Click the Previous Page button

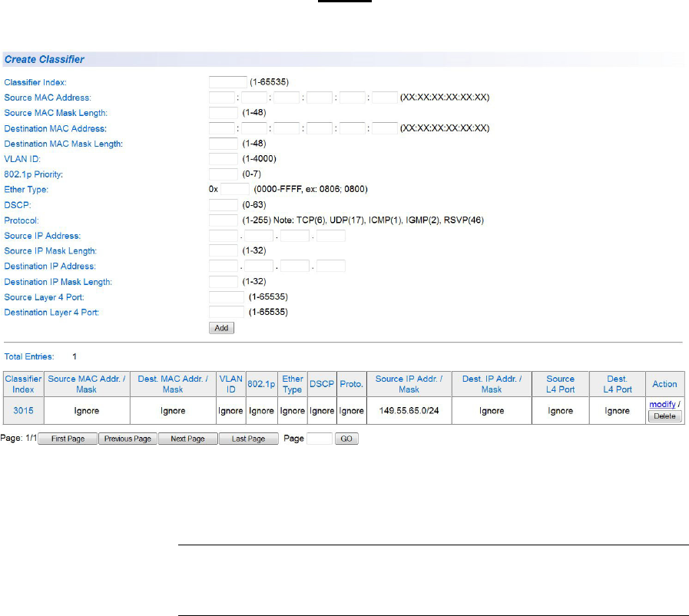point(128,439)
